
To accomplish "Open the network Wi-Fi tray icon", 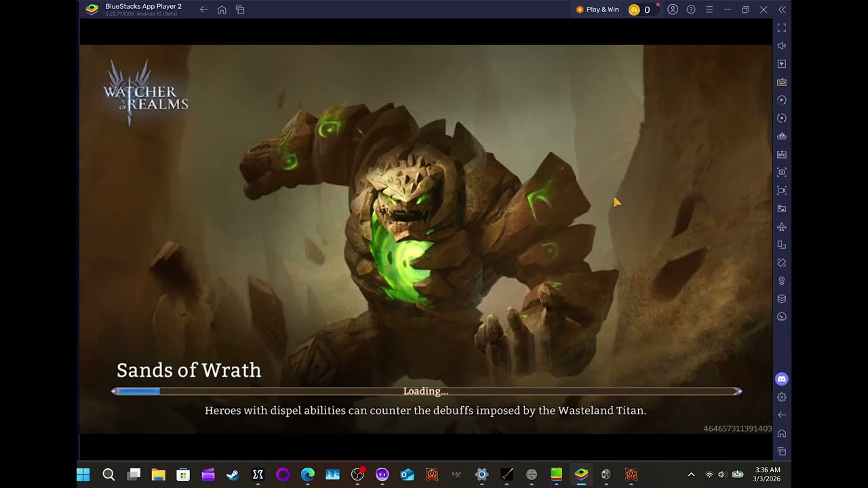I will 709,474.
